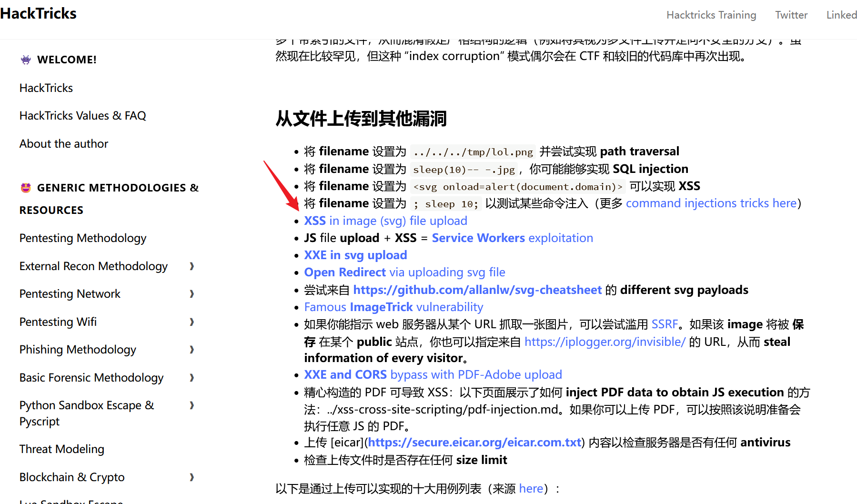
Task: Open the command injections tricks here link
Action: pos(711,203)
